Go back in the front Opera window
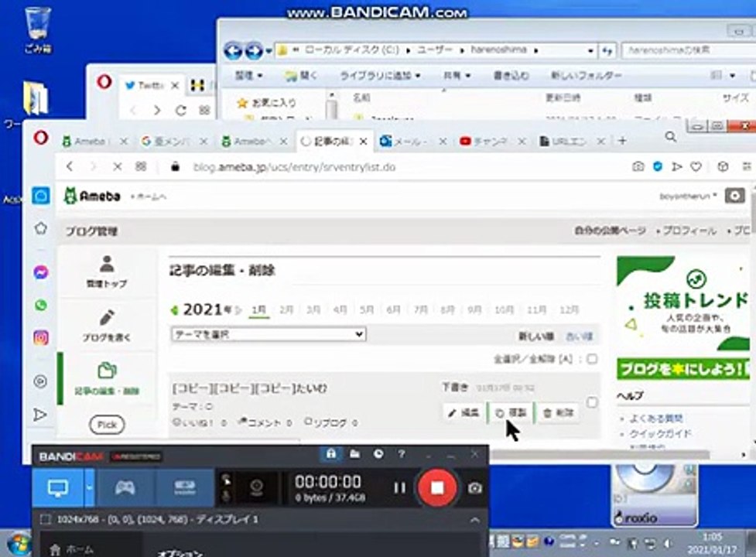The image size is (756, 557). tap(70, 167)
